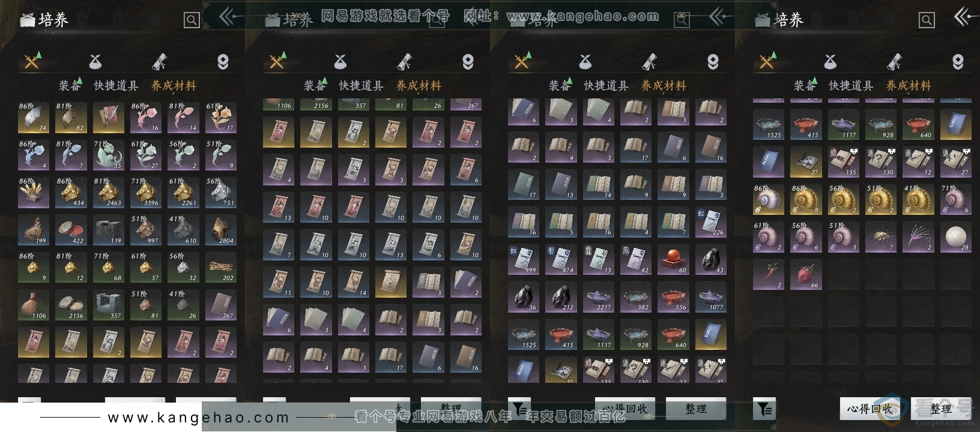Switch to 快捷道具 tab in the first panel
The height and width of the screenshot is (432, 980).
coord(116,86)
